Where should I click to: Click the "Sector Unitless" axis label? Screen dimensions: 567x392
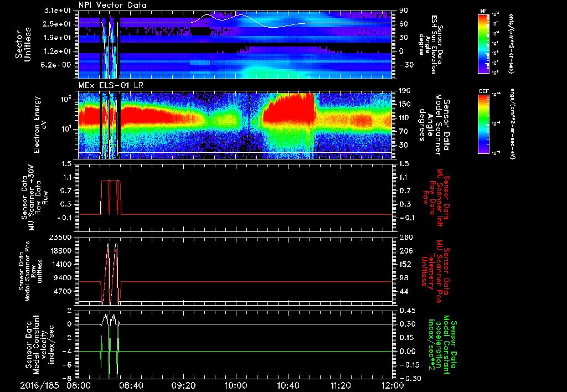click(x=23, y=44)
